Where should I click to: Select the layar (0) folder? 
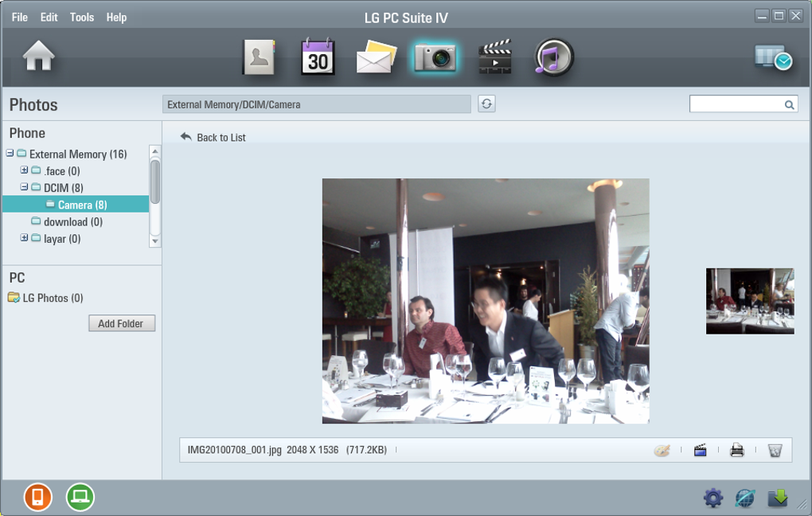pos(62,239)
